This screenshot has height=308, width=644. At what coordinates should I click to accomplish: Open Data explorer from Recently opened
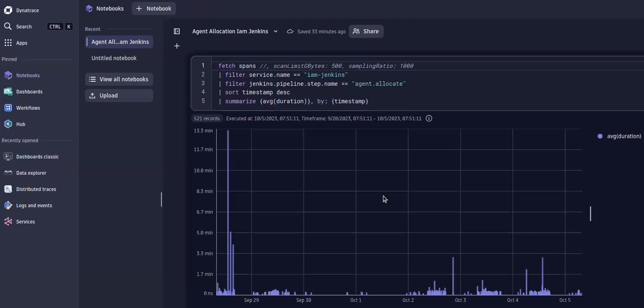[x=31, y=173]
